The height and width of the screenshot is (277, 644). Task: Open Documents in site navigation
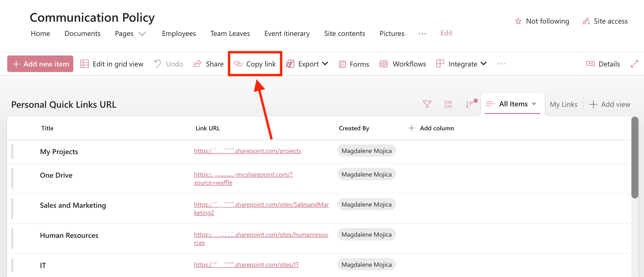pos(82,33)
